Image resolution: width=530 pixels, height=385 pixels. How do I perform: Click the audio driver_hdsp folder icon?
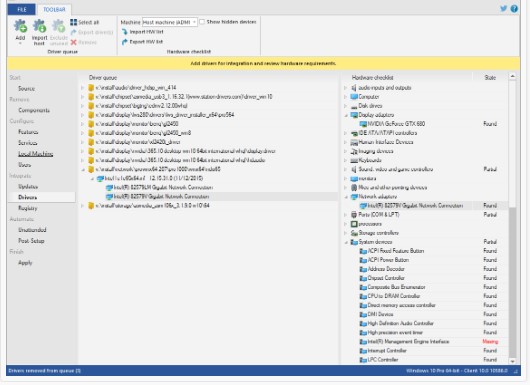click(x=91, y=88)
